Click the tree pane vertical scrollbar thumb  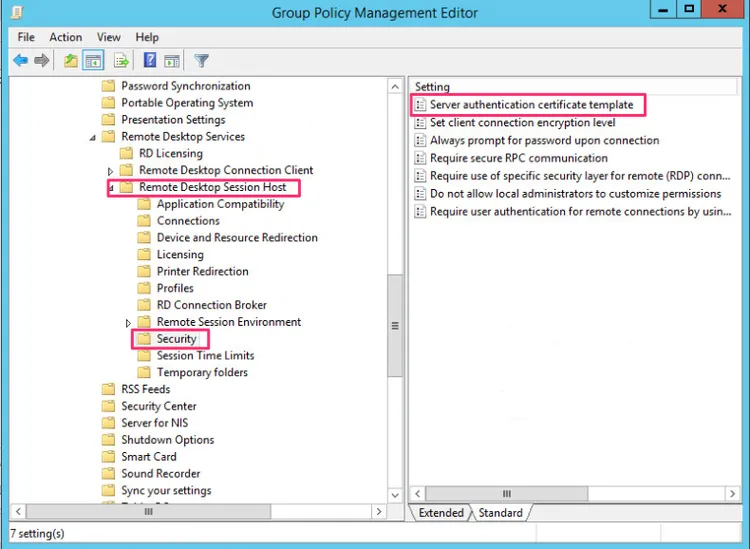coord(395,325)
